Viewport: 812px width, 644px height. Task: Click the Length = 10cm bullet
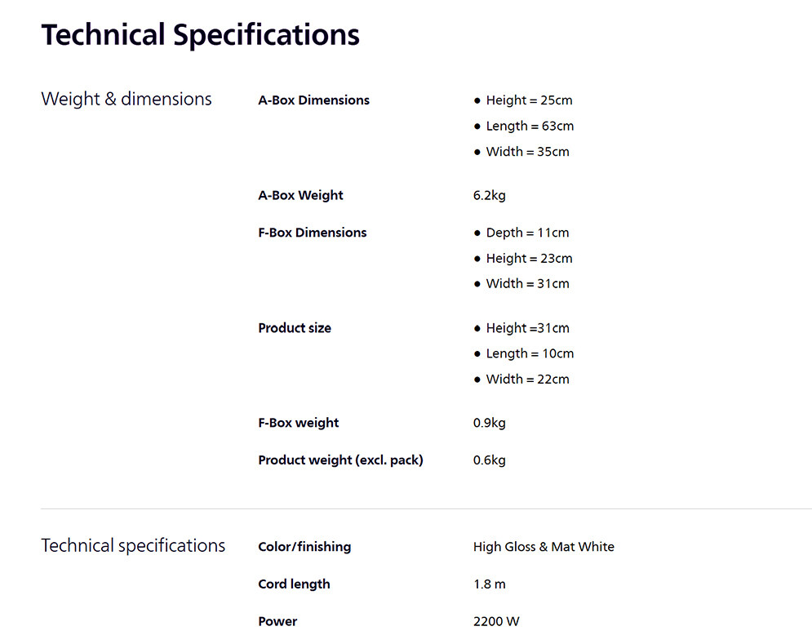coord(530,353)
